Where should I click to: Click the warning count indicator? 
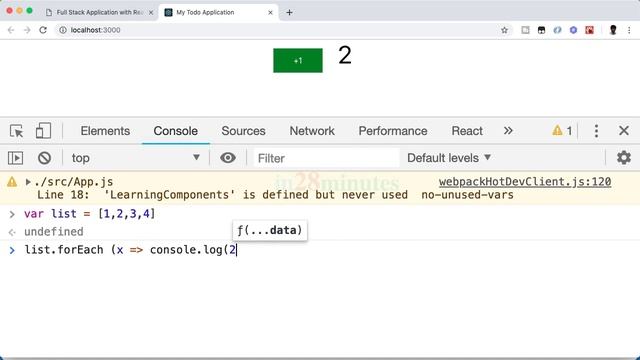click(562, 131)
